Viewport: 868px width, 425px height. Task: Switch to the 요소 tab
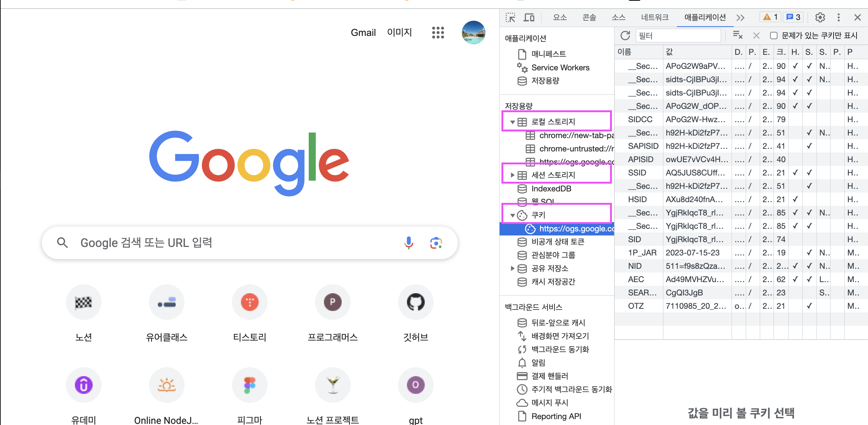pos(560,17)
